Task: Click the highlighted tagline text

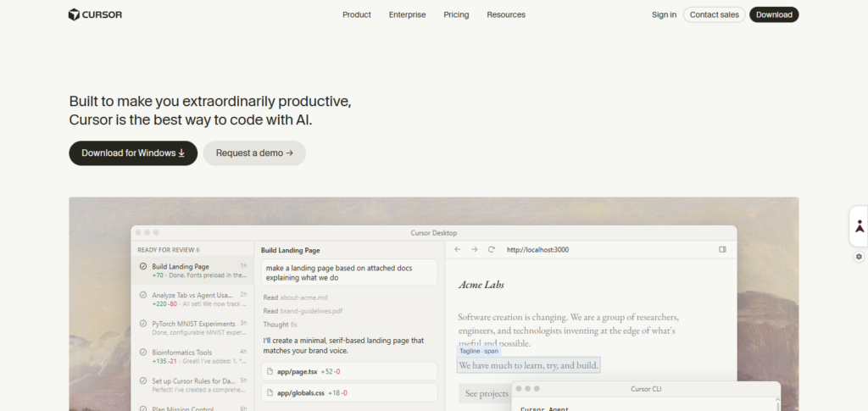Action: [x=529, y=365]
